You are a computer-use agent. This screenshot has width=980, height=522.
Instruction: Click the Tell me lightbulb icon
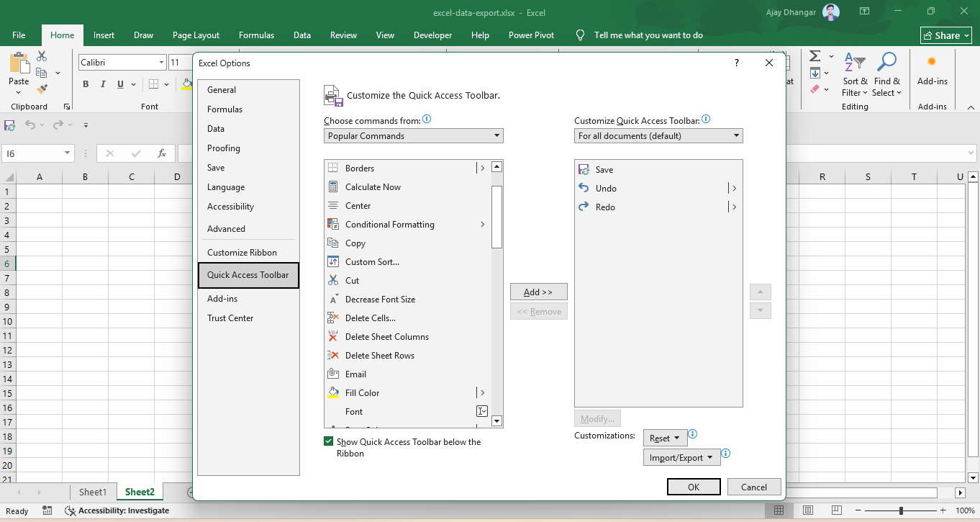point(581,35)
